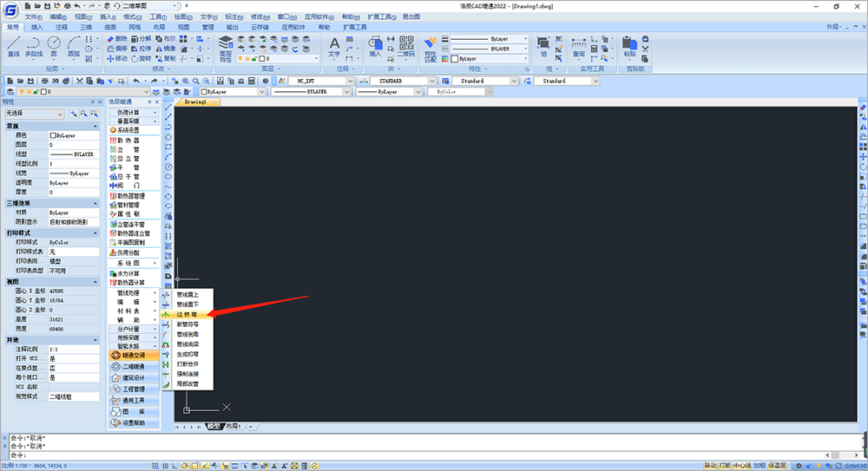Screen dimensions: 868x471
Task: Toggle 中心线 in status bar
Action: (x=742, y=466)
